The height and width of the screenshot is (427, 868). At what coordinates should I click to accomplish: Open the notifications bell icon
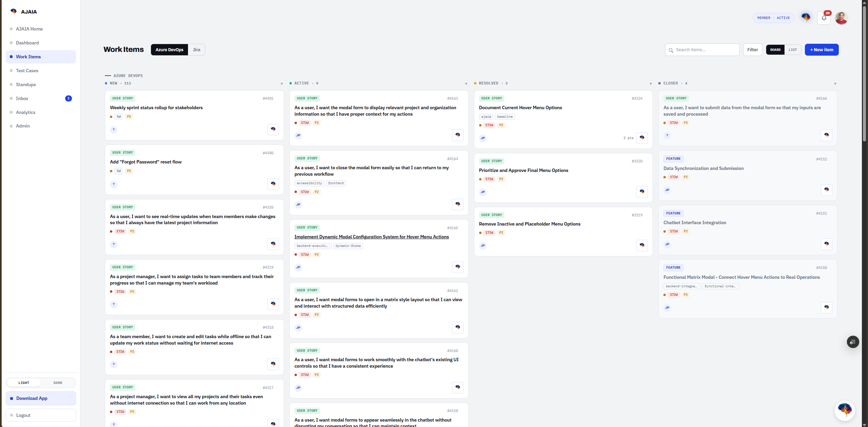824,18
